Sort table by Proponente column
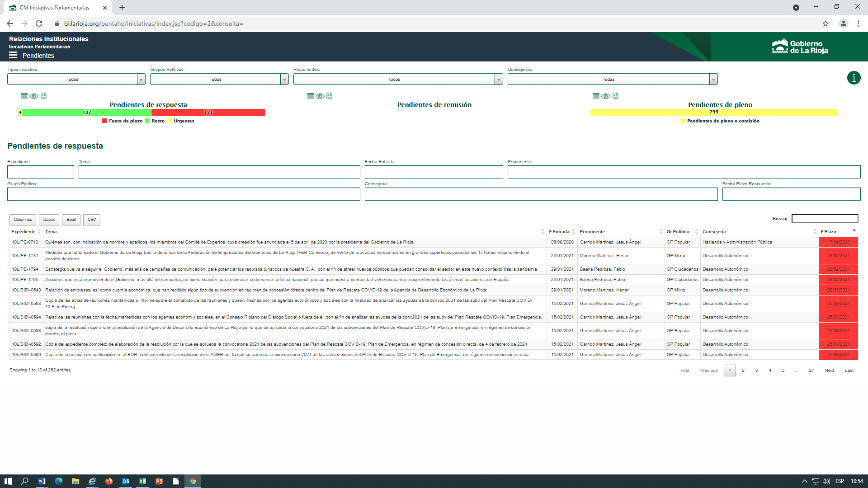Screen dimensions: 868x488 click(x=620, y=232)
